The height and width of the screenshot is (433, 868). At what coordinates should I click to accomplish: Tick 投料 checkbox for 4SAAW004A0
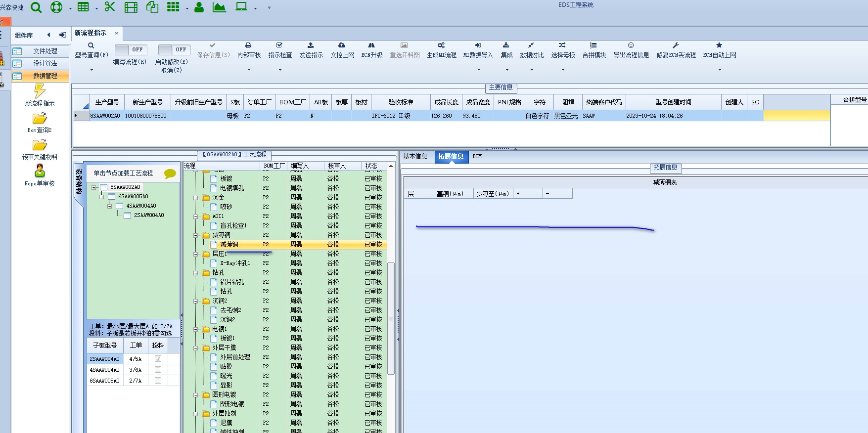point(158,370)
